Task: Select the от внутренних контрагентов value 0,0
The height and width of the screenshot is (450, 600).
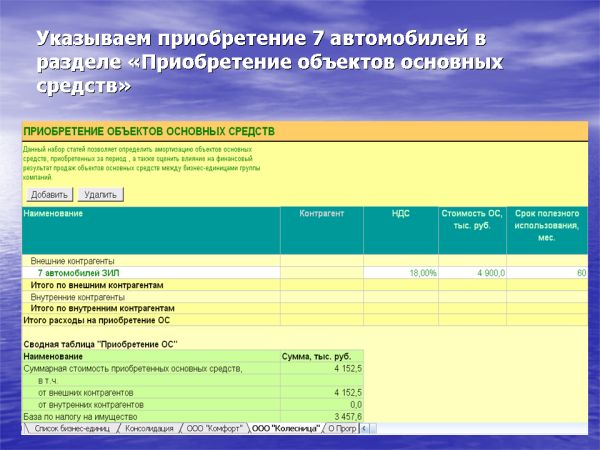Action: pyautogui.click(x=322, y=404)
